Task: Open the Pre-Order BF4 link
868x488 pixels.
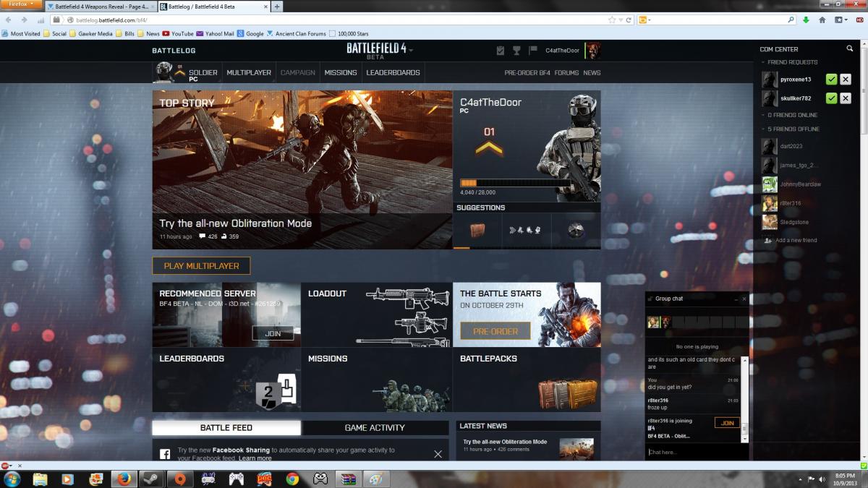Action: 527,72
